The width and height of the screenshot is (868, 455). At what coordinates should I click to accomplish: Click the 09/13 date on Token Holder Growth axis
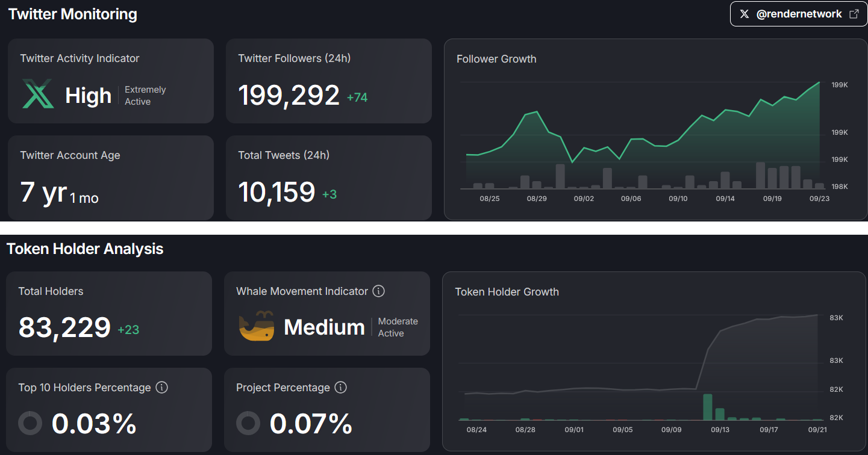(720, 430)
